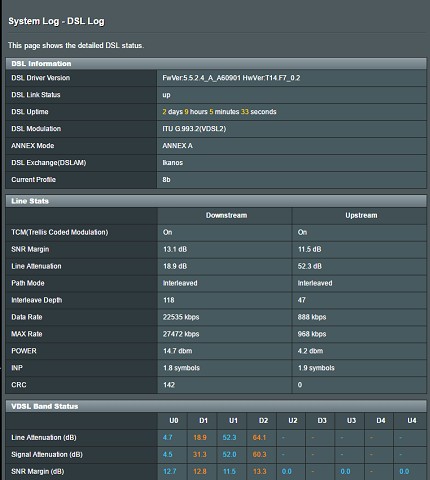Click the Upstream column header
The height and width of the screenshot is (480, 430).
(x=361, y=215)
